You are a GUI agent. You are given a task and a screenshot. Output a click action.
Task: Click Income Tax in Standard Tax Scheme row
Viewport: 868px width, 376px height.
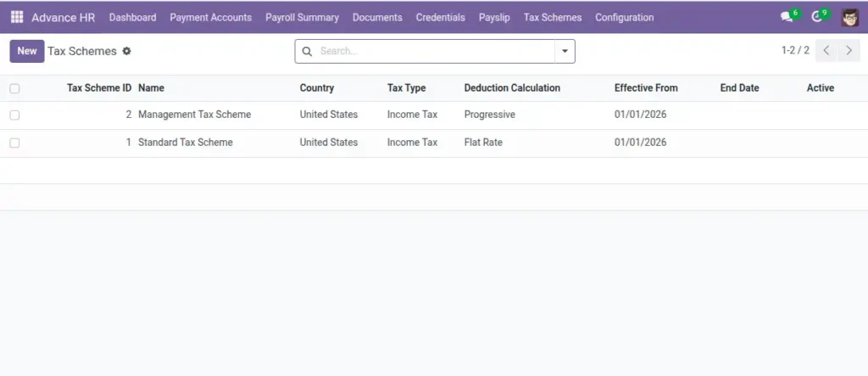(413, 142)
